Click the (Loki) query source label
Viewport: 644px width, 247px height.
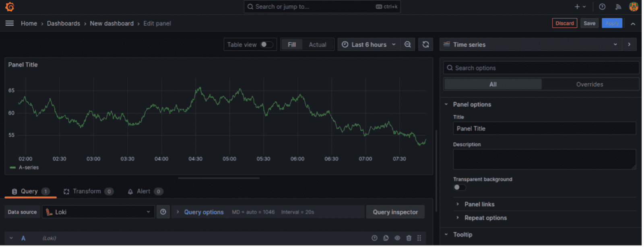coord(49,238)
